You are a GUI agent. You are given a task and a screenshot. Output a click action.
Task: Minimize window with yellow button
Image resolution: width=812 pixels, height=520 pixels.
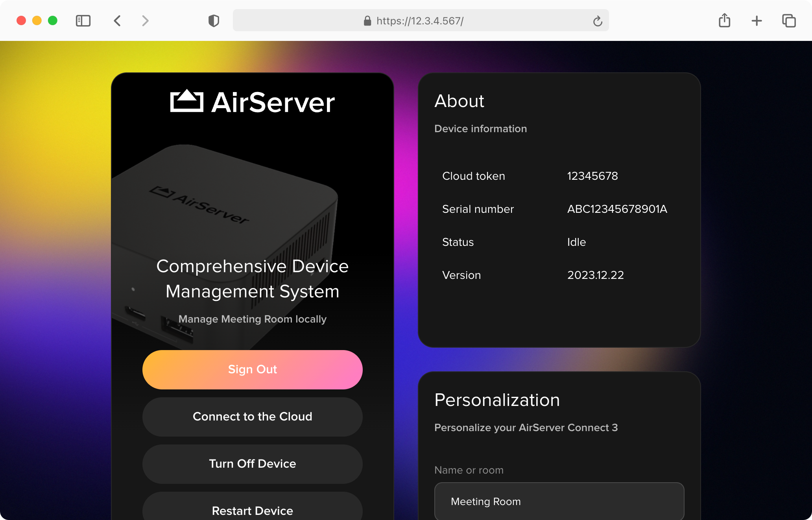click(x=37, y=20)
